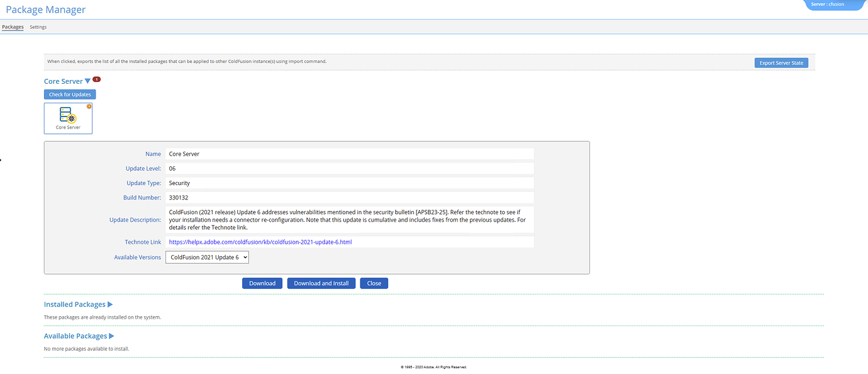The width and height of the screenshot is (868, 374).
Task: Click the Download and Install button
Action: (x=321, y=283)
